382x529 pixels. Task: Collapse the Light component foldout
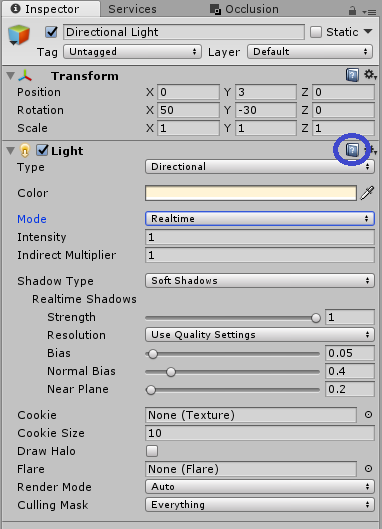[10, 150]
